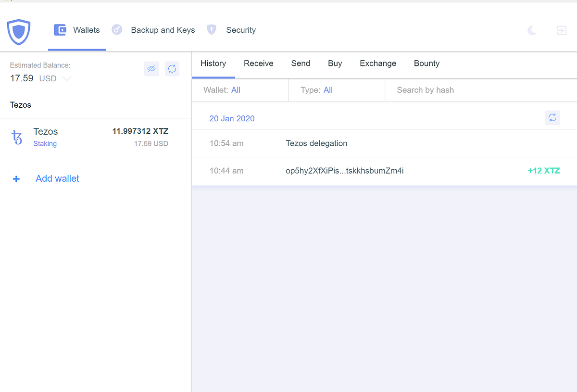Switch to the Receive tab
Screen dimensions: 577x392
tap(259, 63)
